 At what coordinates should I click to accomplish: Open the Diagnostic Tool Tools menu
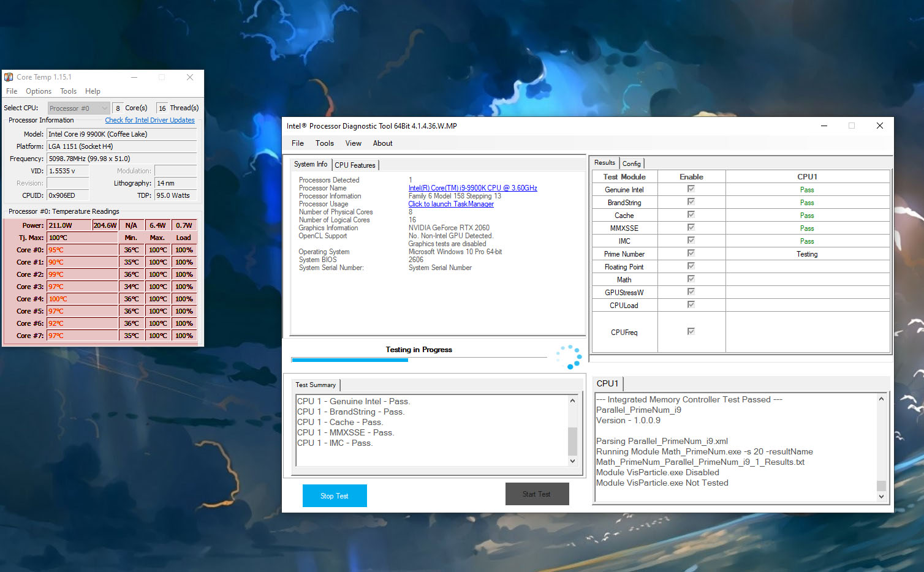(325, 143)
